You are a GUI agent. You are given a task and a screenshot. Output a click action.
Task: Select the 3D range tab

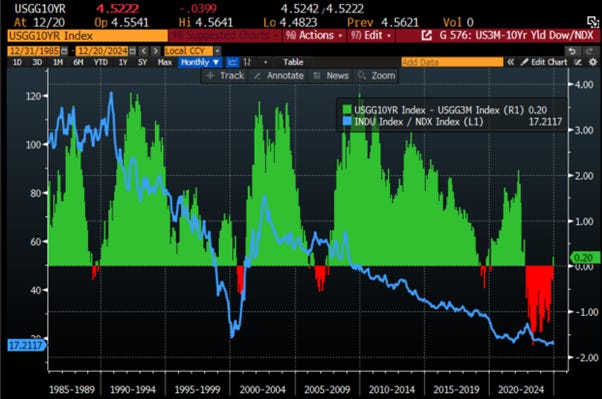coord(37,62)
